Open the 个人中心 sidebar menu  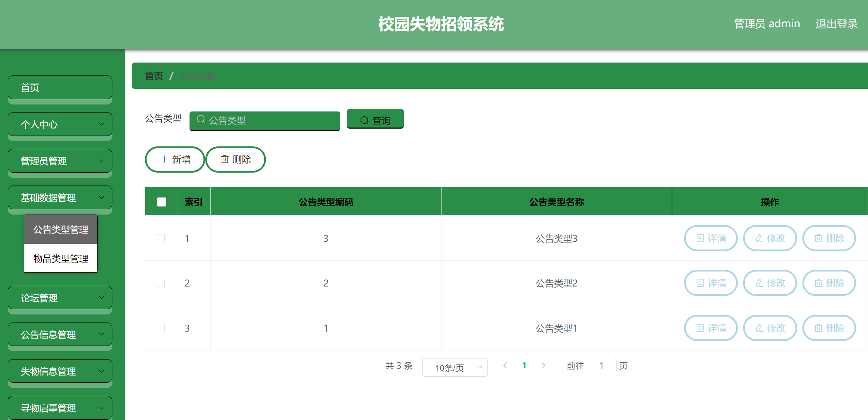point(60,124)
